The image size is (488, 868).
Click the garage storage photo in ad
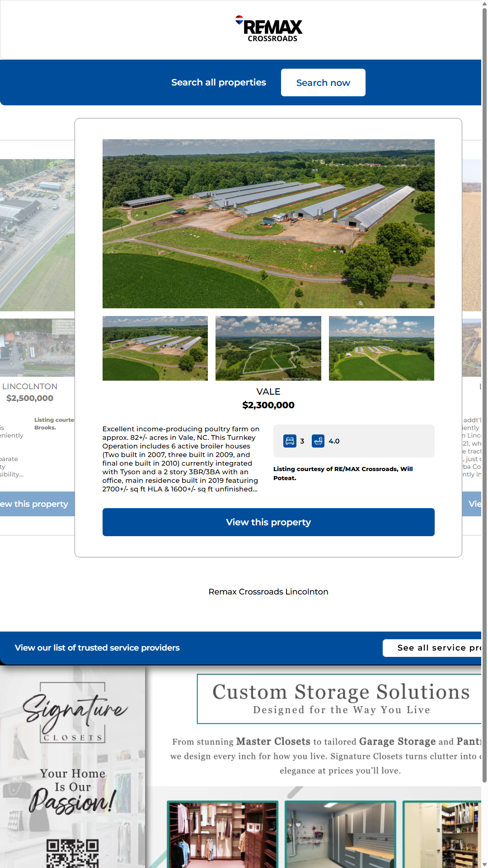(x=340, y=834)
